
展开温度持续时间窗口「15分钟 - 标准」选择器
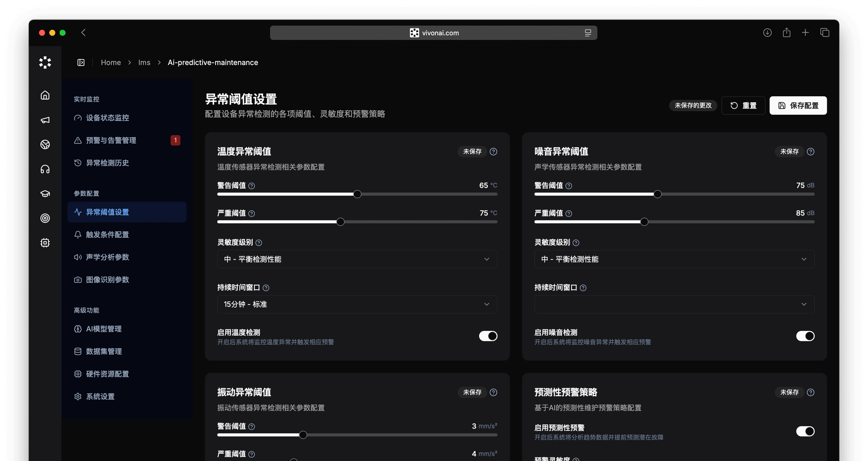coord(357,304)
